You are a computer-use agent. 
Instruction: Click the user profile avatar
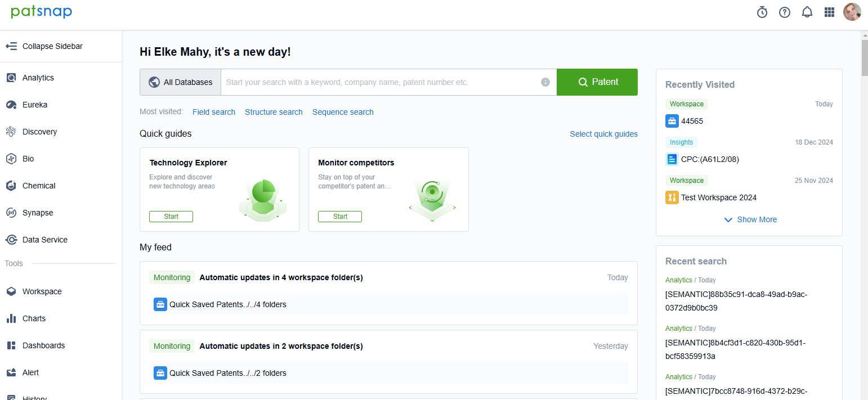(852, 12)
